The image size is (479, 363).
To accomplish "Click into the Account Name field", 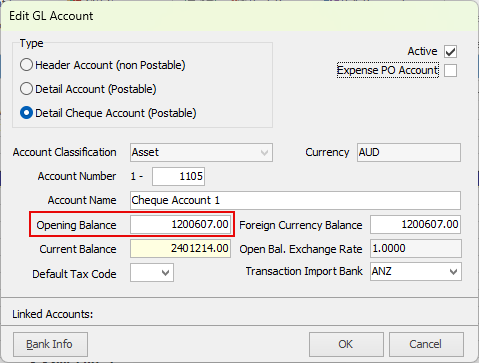I will [295, 200].
